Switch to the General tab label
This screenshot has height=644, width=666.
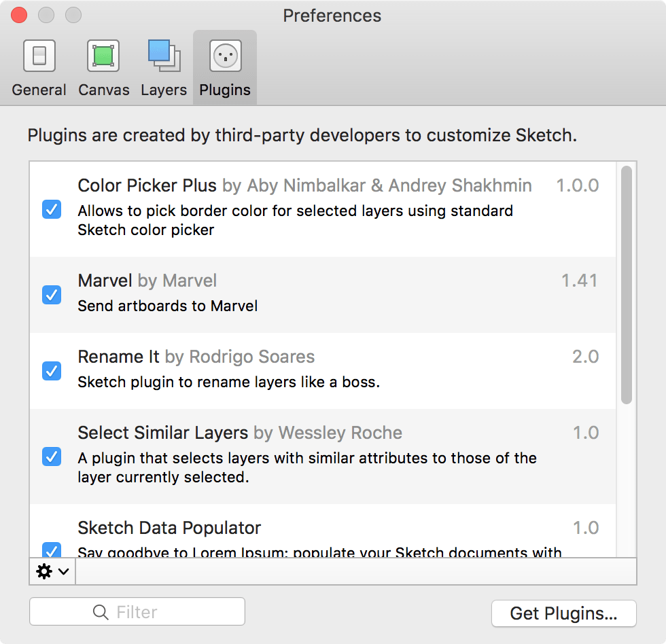point(39,90)
